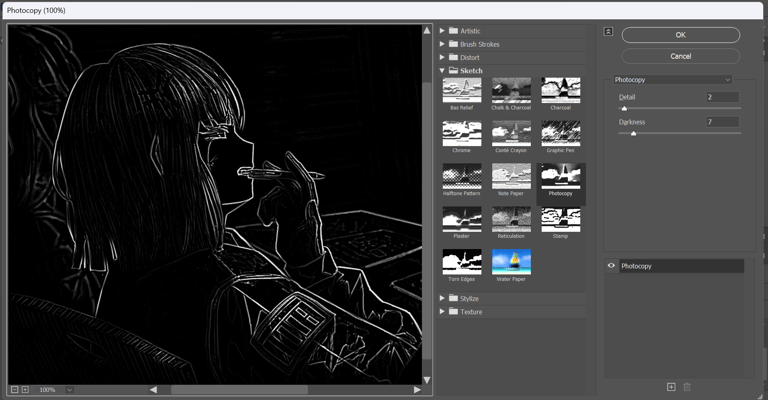Click the Stylize folder icon
This screenshot has width=768, height=400.
tap(453, 298)
